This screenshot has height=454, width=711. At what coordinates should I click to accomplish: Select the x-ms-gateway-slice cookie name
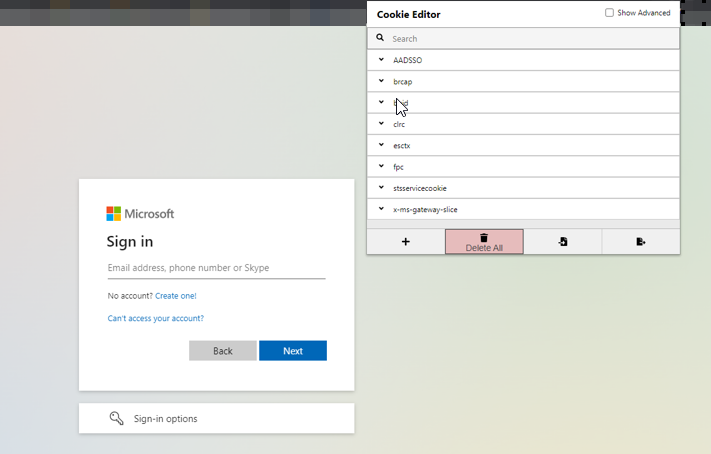click(425, 210)
